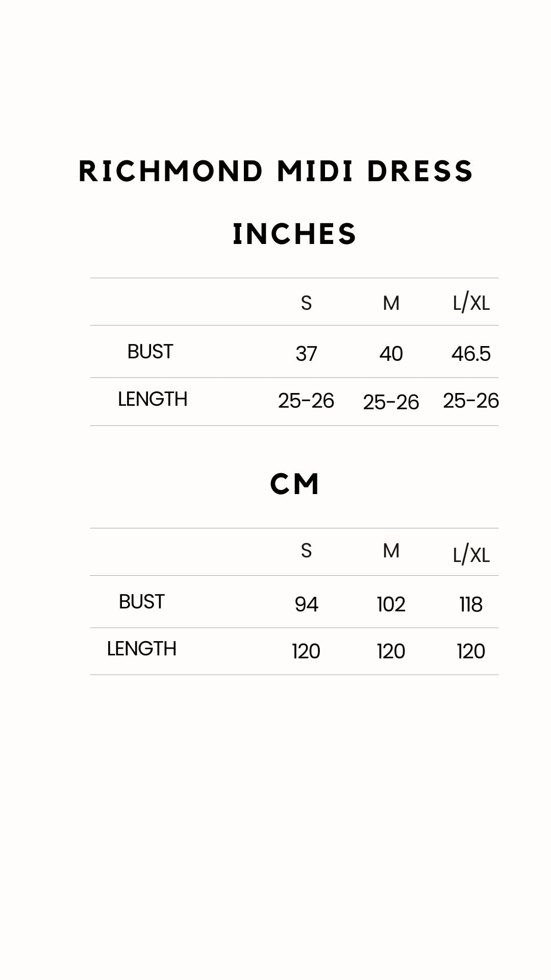Click the BUST row label in inches table
Screen dimensions: 551x980
150,352
